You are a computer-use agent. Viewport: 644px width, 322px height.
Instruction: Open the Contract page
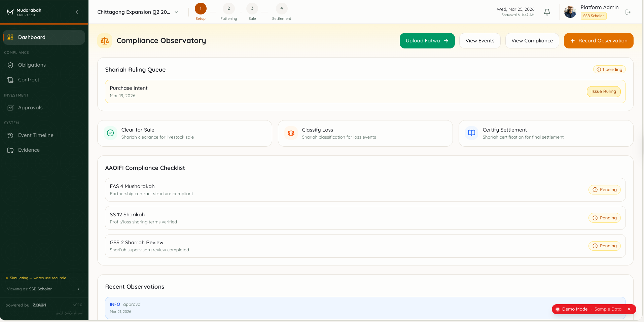coord(29,79)
